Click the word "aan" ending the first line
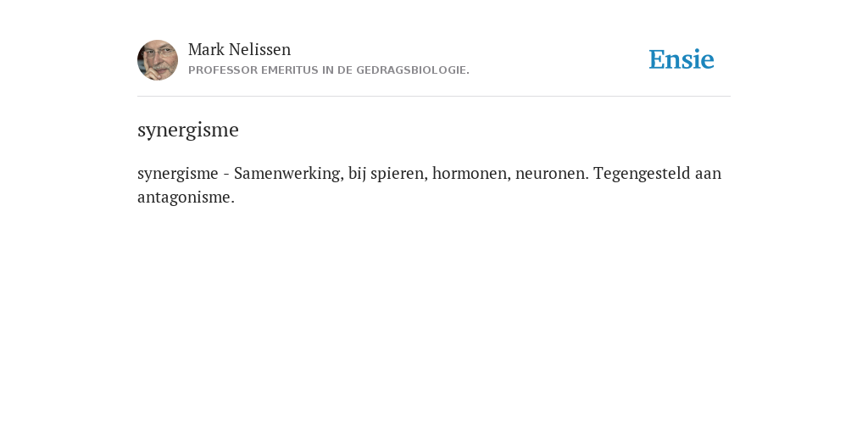The width and height of the screenshot is (868, 434). [709, 174]
